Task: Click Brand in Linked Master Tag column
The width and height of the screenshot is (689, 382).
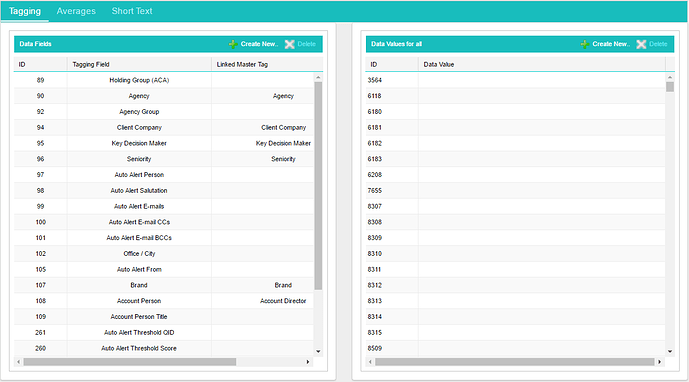Action: click(x=283, y=285)
